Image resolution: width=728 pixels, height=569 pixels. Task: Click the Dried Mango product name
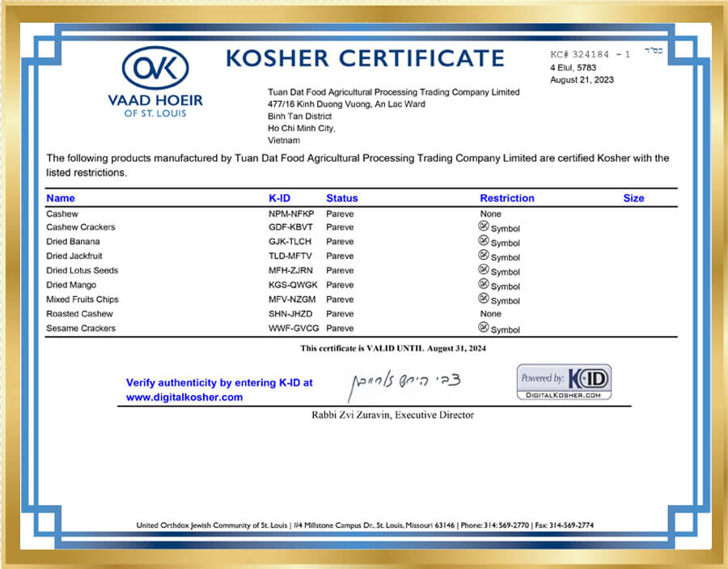71,285
